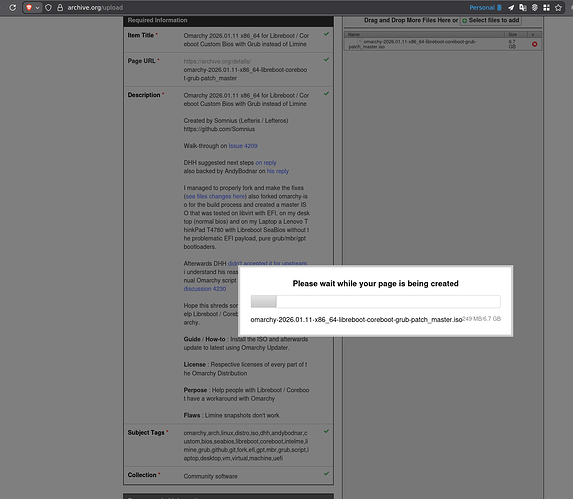Image resolution: width=573 pixels, height=499 pixels.
Task: Select the omarchy ISO file row in file list
Action: pyautogui.click(x=442, y=44)
